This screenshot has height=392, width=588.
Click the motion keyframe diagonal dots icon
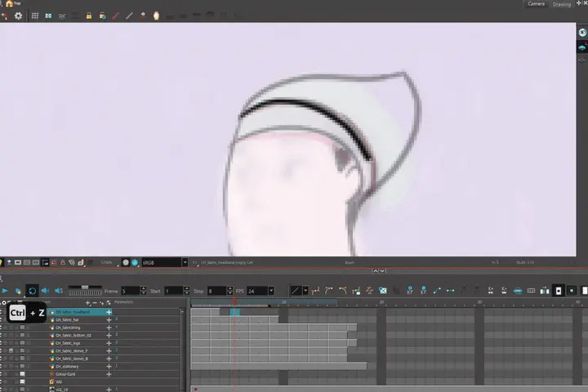click(437, 291)
